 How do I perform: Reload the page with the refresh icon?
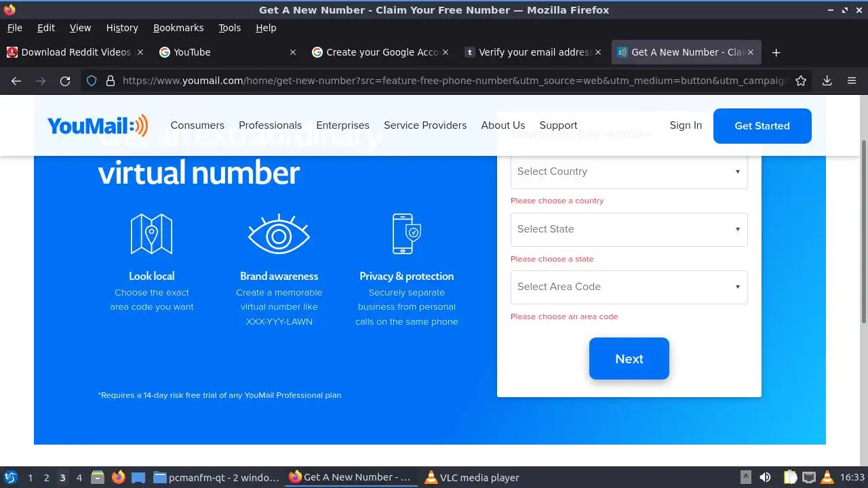[65, 81]
